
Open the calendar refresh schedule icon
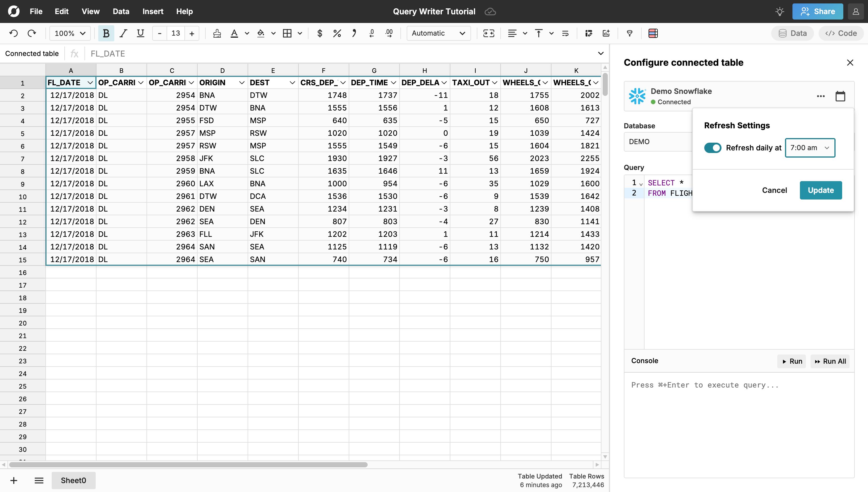click(x=840, y=96)
